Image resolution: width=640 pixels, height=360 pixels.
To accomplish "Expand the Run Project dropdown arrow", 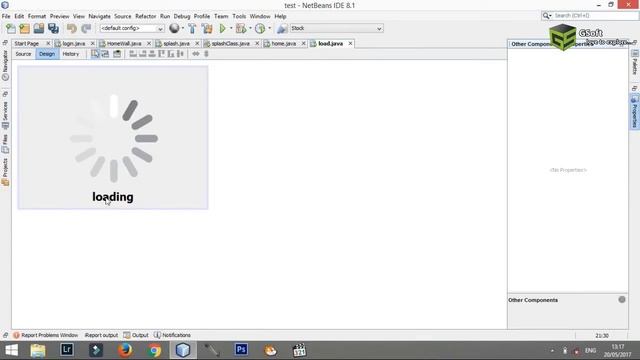I will coord(231,29).
